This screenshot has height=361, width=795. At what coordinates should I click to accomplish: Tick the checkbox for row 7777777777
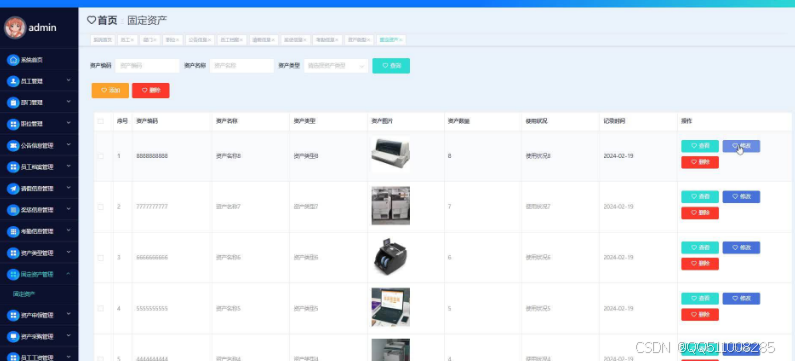[x=100, y=207]
